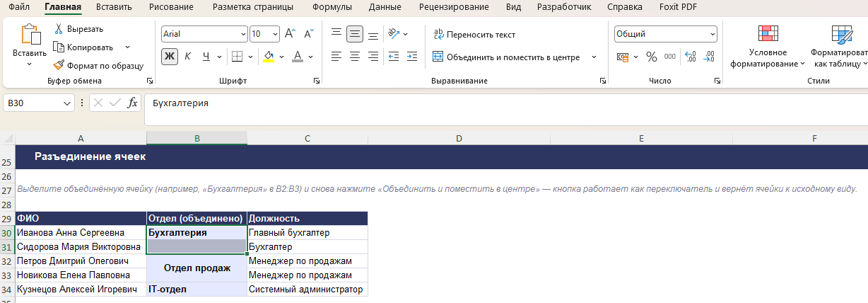Expand Вставить paste options arrow

pyautogui.click(x=30, y=64)
